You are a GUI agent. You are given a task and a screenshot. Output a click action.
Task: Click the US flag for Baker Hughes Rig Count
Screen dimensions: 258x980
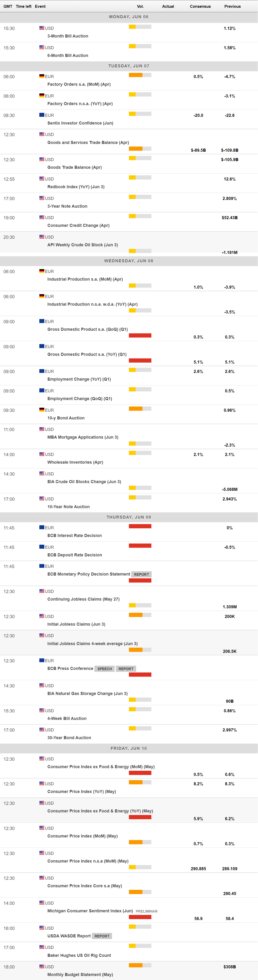[x=41, y=947]
